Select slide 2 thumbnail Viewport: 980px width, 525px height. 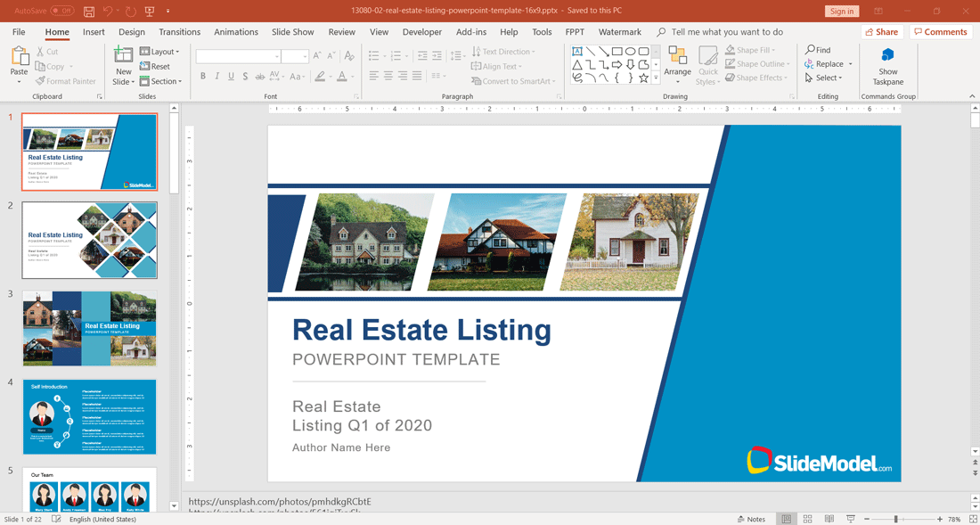(x=89, y=240)
